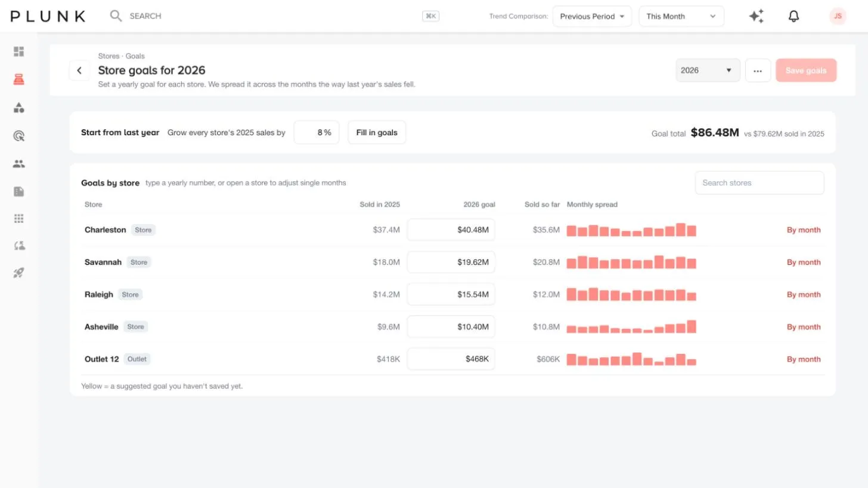Click the Outlet tag beside Outlet 12

pos(137,359)
